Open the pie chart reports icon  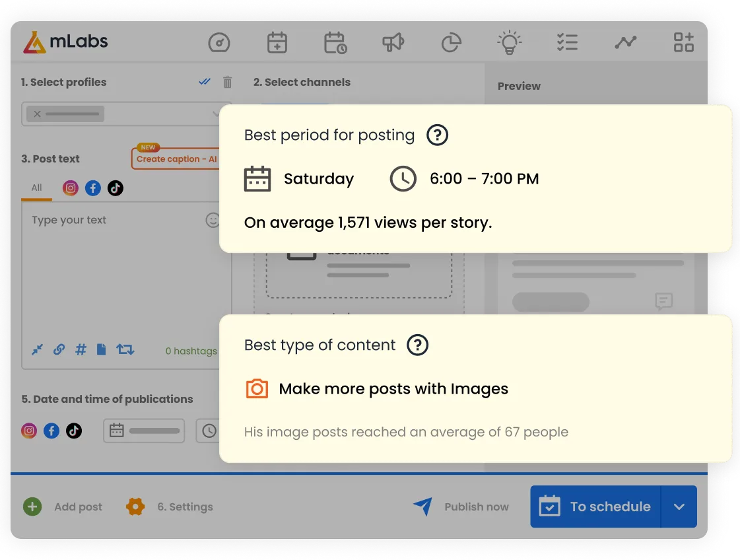[451, 43]
